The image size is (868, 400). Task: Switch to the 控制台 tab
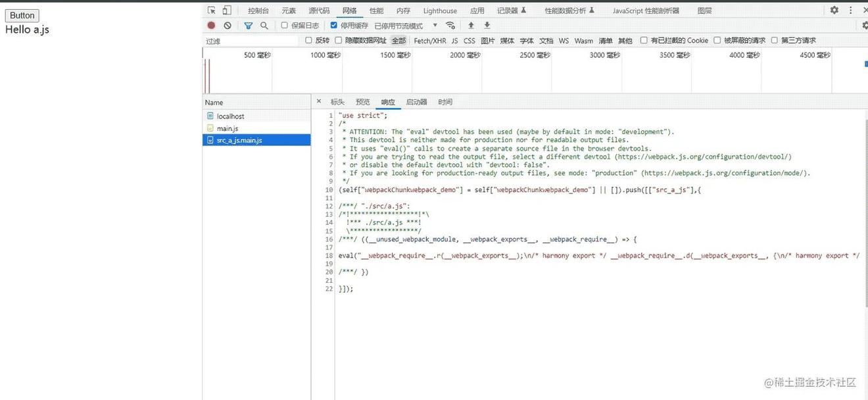258,11
